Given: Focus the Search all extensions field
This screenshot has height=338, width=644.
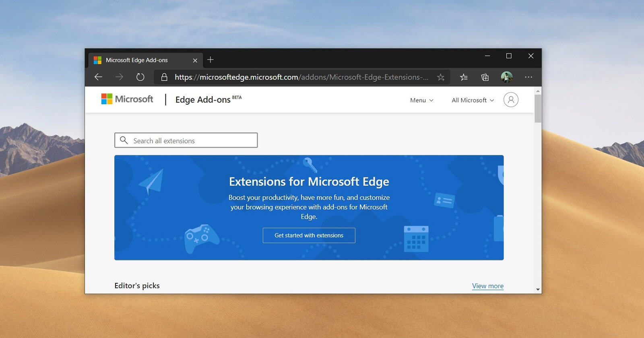Looking at the screenshot, I should point(186,140).
